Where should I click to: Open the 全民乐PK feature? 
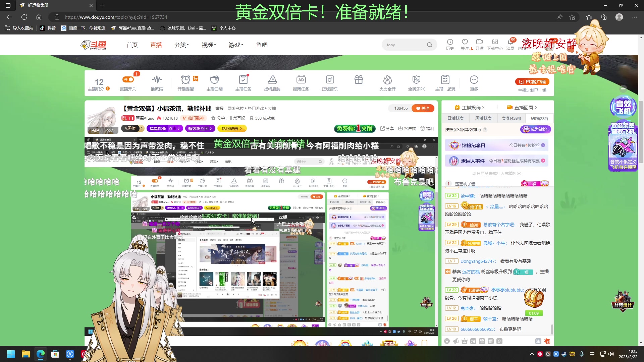416,83
